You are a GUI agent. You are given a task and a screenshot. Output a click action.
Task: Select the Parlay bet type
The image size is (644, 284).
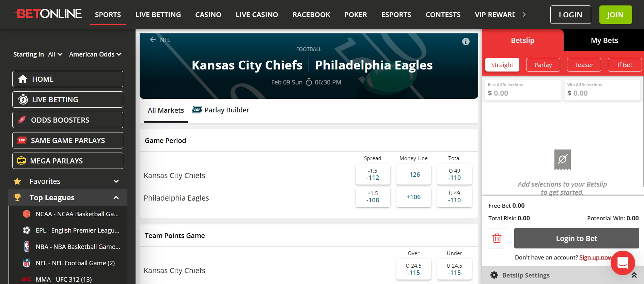543,65
